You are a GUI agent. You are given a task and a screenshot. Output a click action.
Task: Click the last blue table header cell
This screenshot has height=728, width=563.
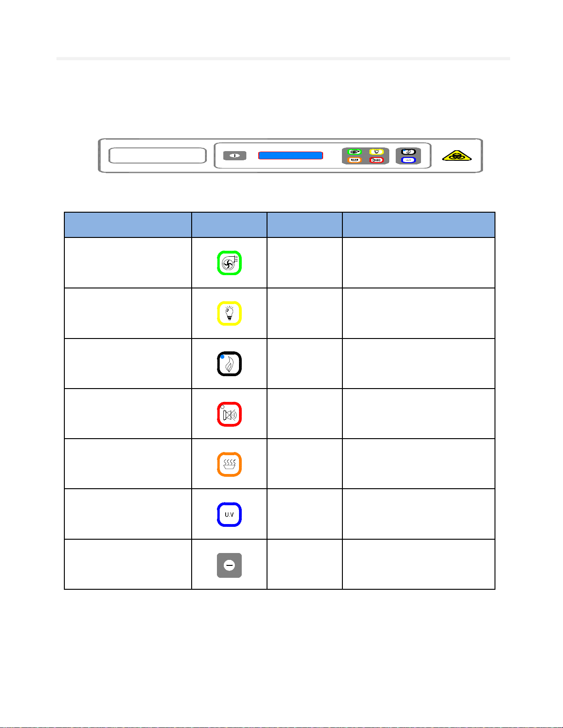pyautogui.click(x=419, y=225)
